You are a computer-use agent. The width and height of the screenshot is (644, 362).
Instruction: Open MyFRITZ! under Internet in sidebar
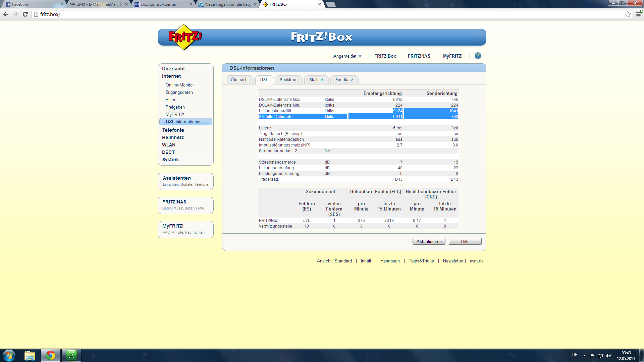pyautogui.click(x=175, y=114)
